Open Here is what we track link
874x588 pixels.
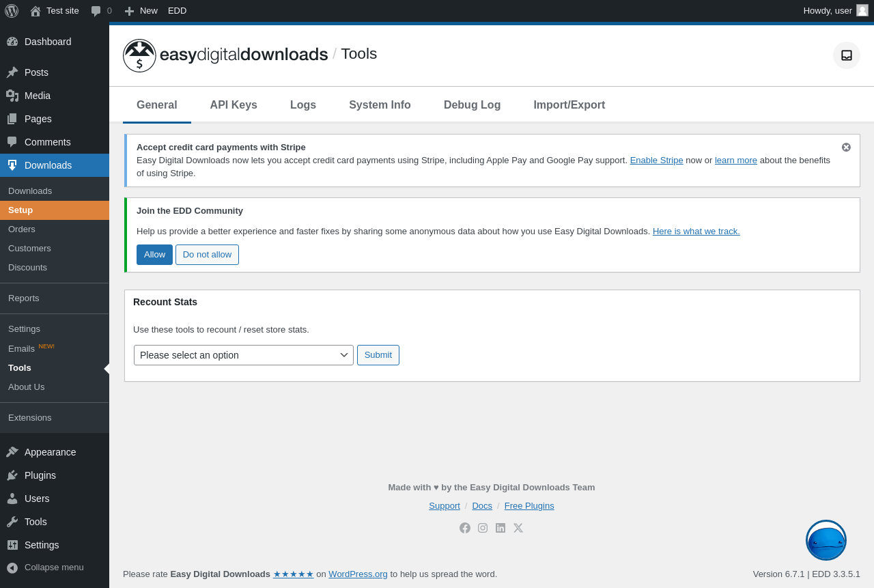click(x=696, y=232)
